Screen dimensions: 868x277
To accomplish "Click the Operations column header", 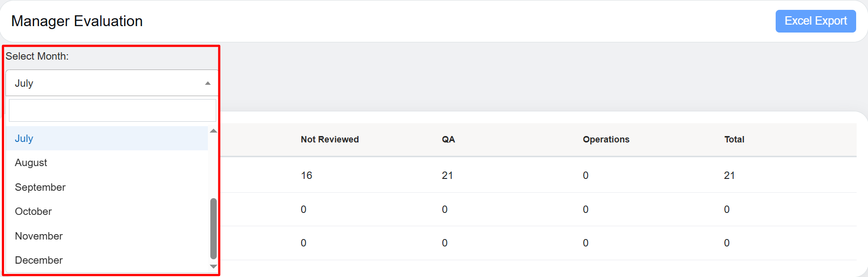I will pos(606,139).
